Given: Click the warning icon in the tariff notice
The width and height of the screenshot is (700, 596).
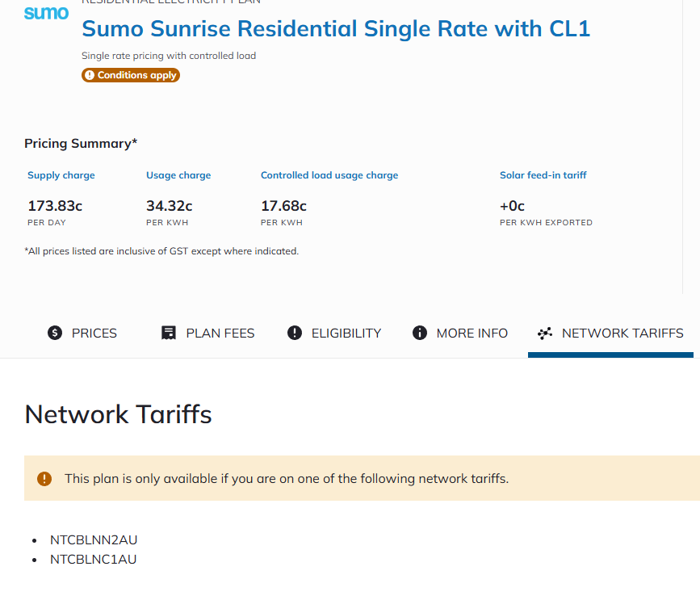Looking at the screenshot, I should point(44,478).
